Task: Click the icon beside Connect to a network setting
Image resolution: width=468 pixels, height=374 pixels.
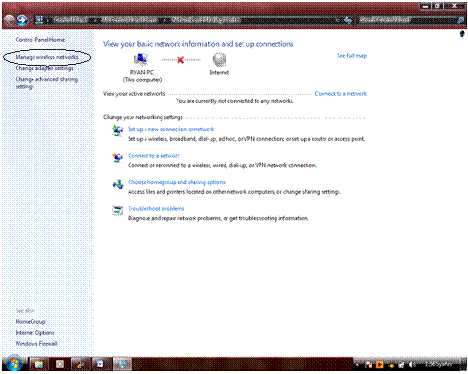Action: pos(117,157)
